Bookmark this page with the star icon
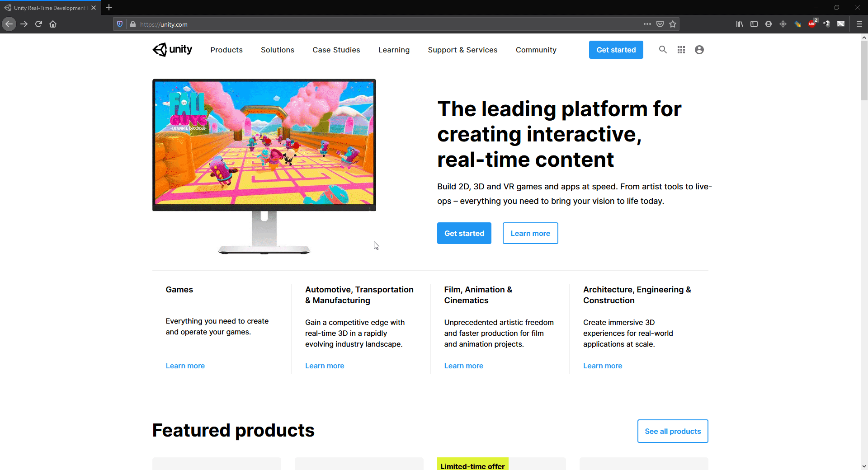Screen dimensions: 868x470 click(673, 24)
